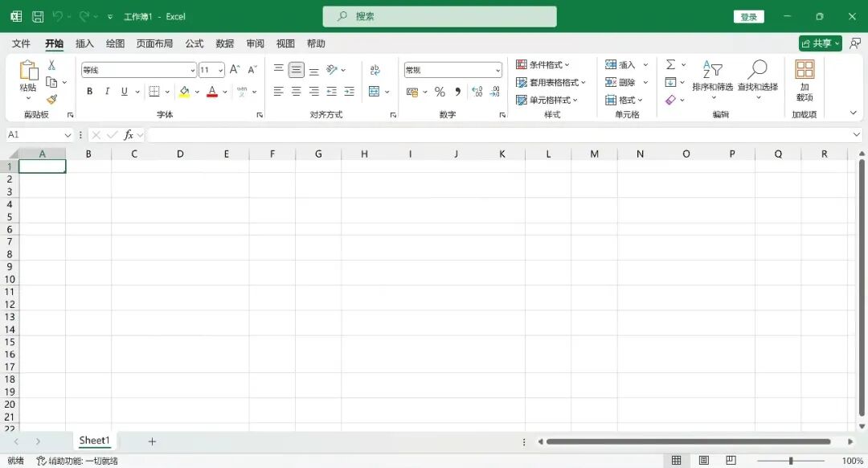Click the Insert Function fx icon
This screenshot has width=868, height=468.
point(129,134)
